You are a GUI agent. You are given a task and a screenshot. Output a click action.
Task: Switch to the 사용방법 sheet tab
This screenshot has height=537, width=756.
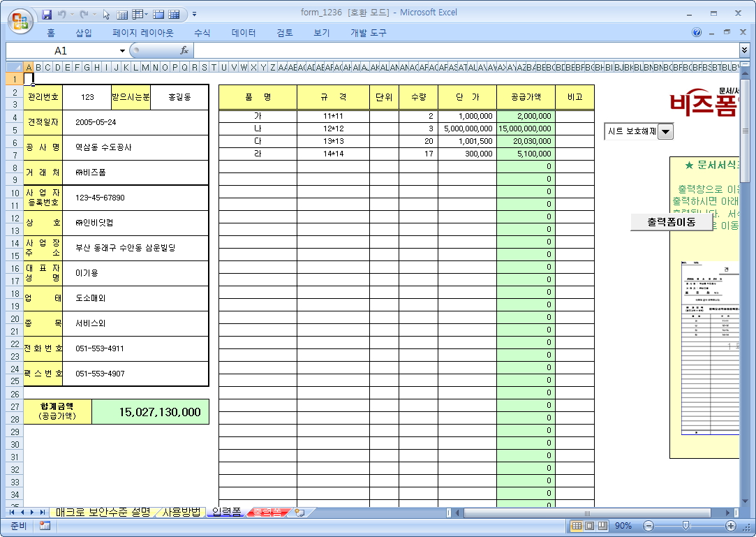[x=181, y=513]
